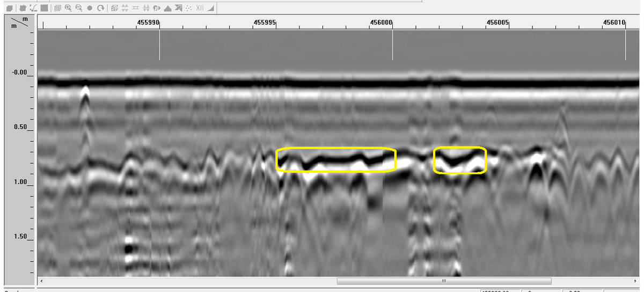This screenshot has width=644, height=292.
Task: Activate the zoom out magnifier icon
Action: click(x=79, y=8)
